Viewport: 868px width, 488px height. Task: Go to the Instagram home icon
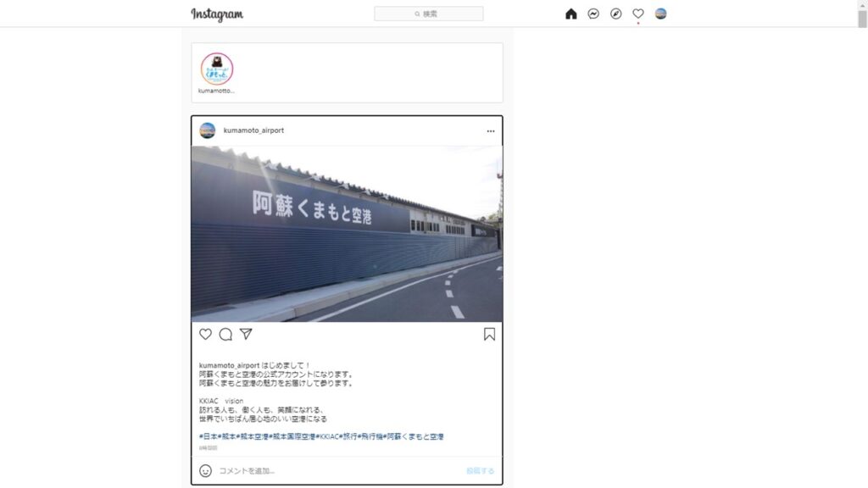click(x=570, y=14)
